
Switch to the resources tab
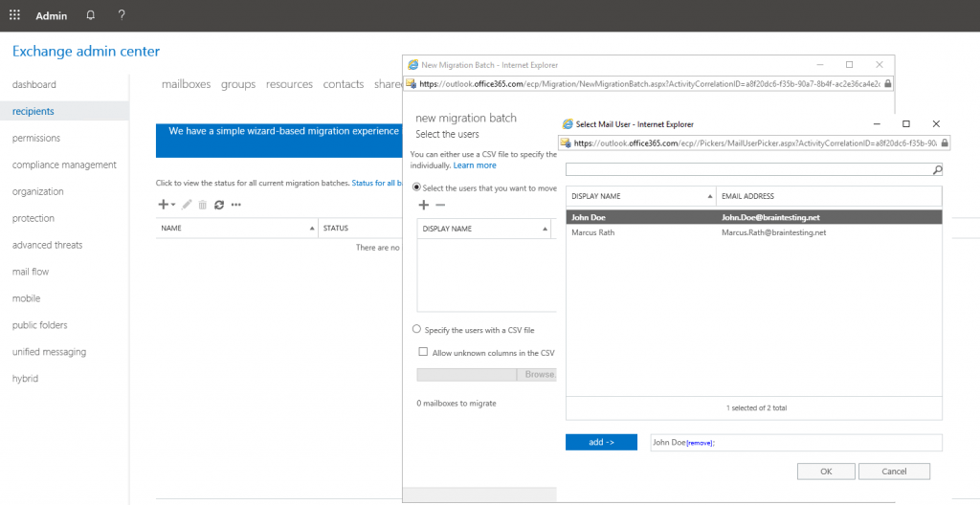click(x=289, y=84)
